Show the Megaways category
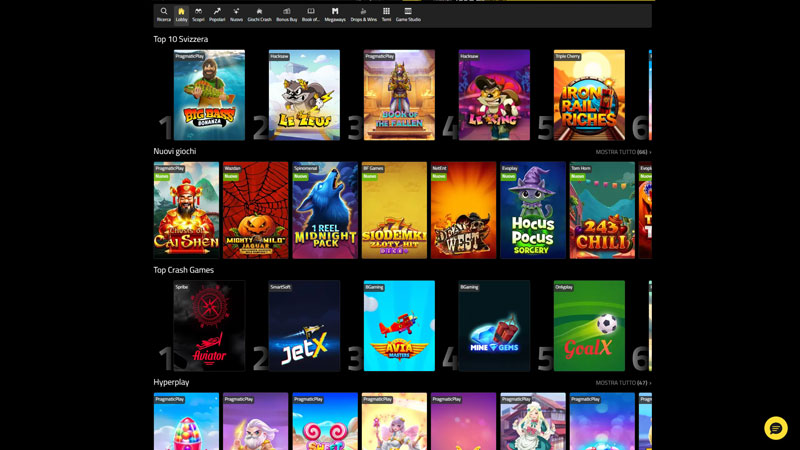This screenshot has height=450, width=800. tap(335, 15)
